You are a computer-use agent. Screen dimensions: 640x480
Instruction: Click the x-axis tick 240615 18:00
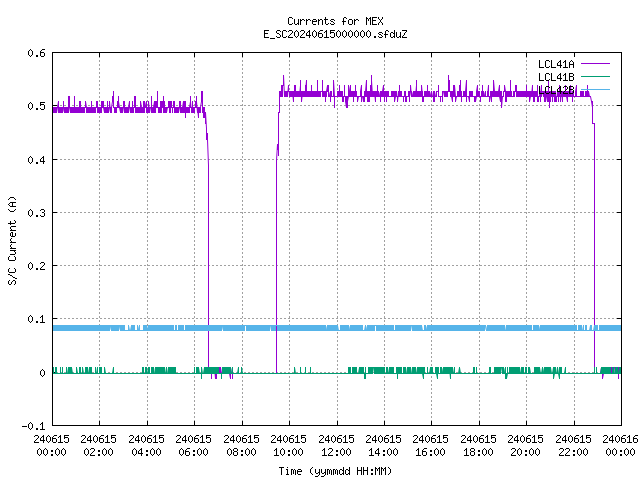coord(478,445)
